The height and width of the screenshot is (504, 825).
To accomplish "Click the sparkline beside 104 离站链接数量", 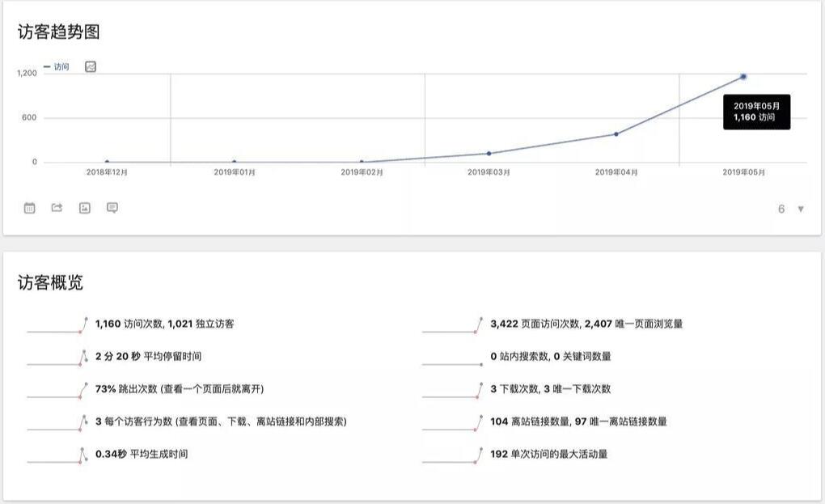I will coord(452,422).
